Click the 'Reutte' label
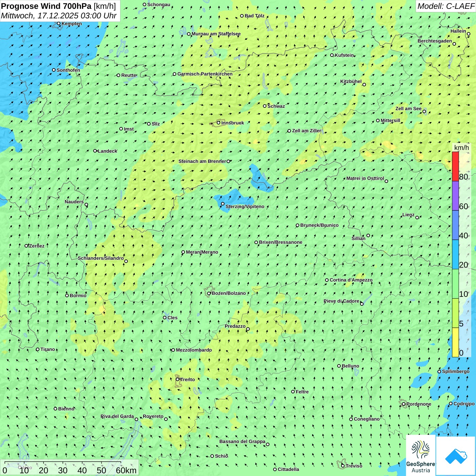 tap(129, 75)
